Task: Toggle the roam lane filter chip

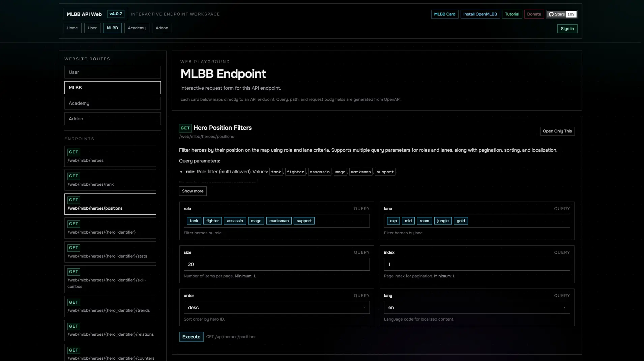Action: pos(425,221)
